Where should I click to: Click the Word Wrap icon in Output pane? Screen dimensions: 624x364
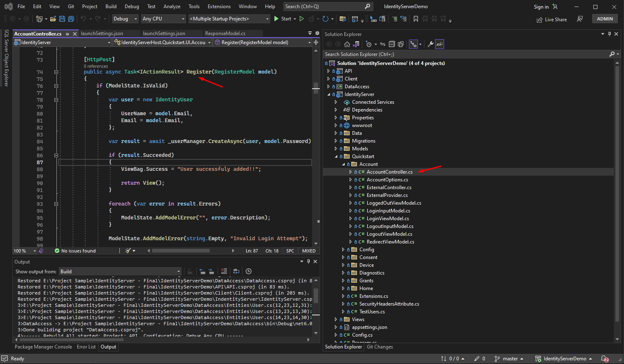click(x=236, y=271)
